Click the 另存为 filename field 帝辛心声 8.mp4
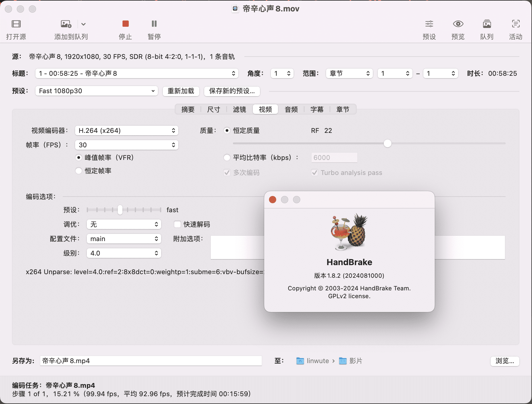Viewport: 532px width, 404px height. tap(151, 361)
